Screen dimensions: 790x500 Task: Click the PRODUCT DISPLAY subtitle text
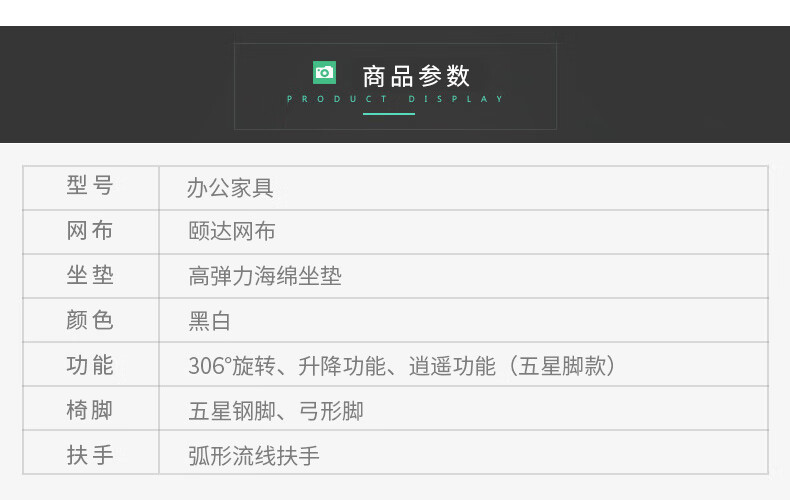395,99
